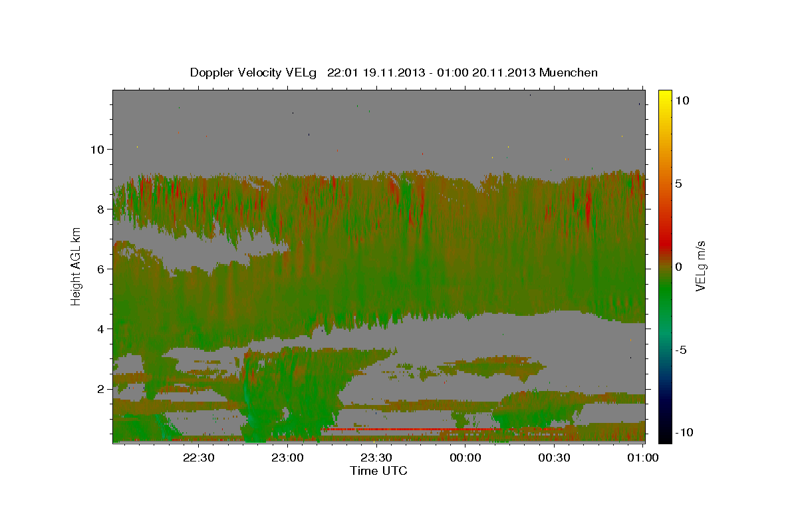
Task: Click the 'Height AGL km' axis label
Action: pyautogui.click(x=76, y=265)
